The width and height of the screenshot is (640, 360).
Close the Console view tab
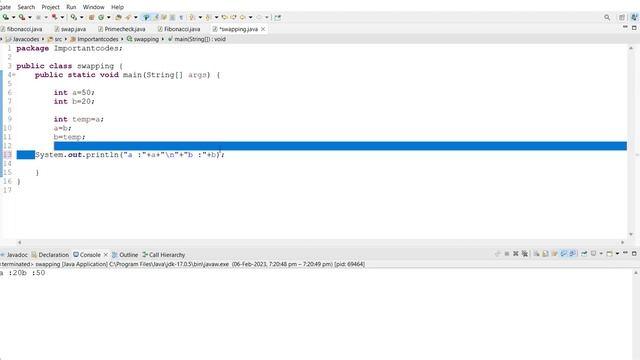point(106,255)
